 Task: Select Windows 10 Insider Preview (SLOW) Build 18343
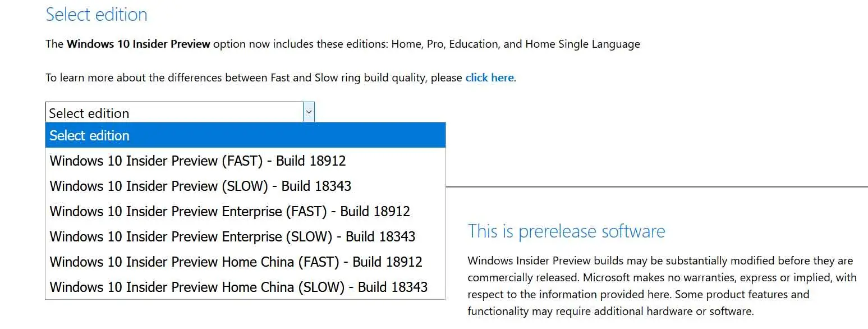click(200, 186)
